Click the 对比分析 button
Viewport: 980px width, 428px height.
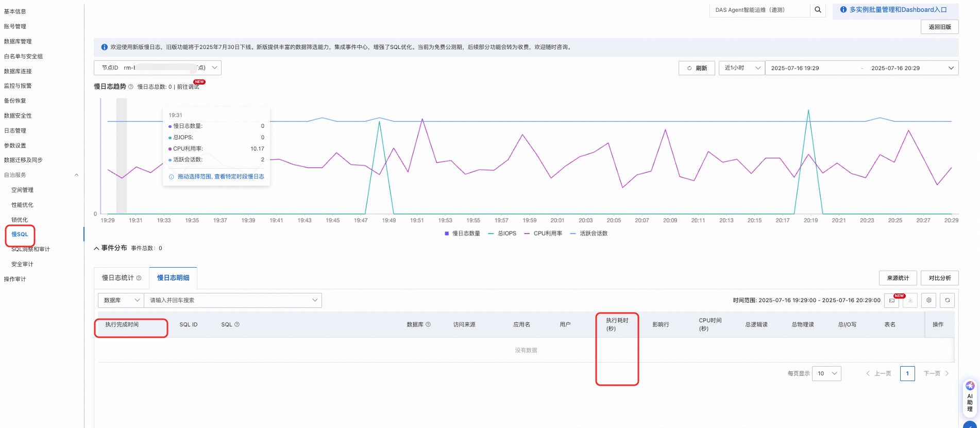pyautogui.click(x=940, y=278)
